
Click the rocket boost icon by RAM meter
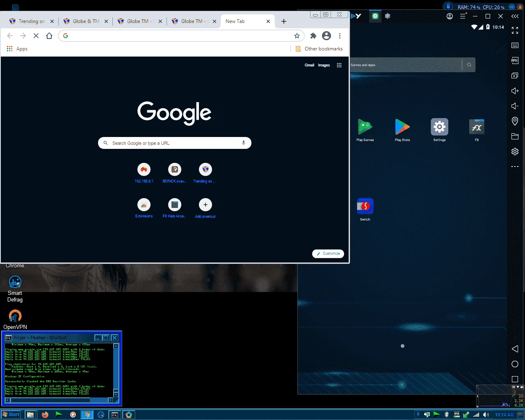[x=448, y=7]
